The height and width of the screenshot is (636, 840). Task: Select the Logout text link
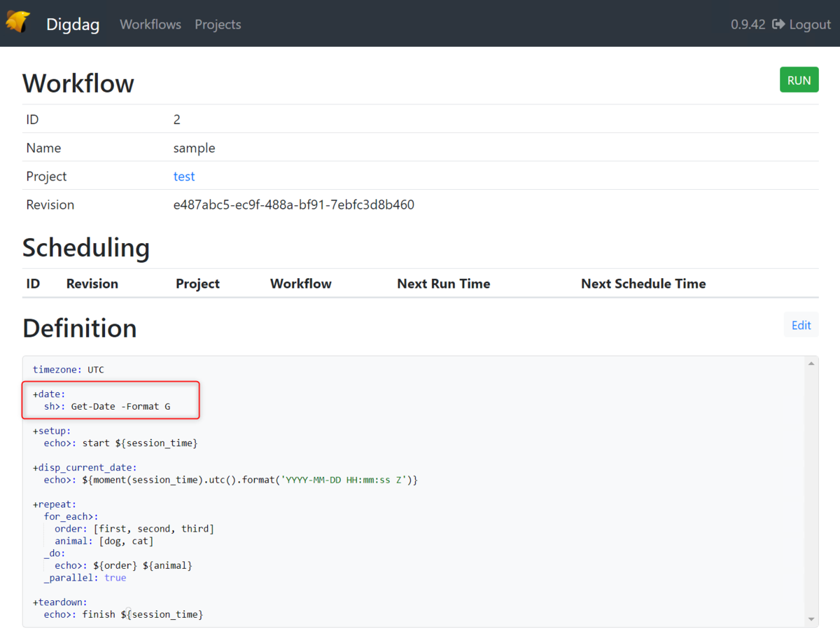(810, 25)
